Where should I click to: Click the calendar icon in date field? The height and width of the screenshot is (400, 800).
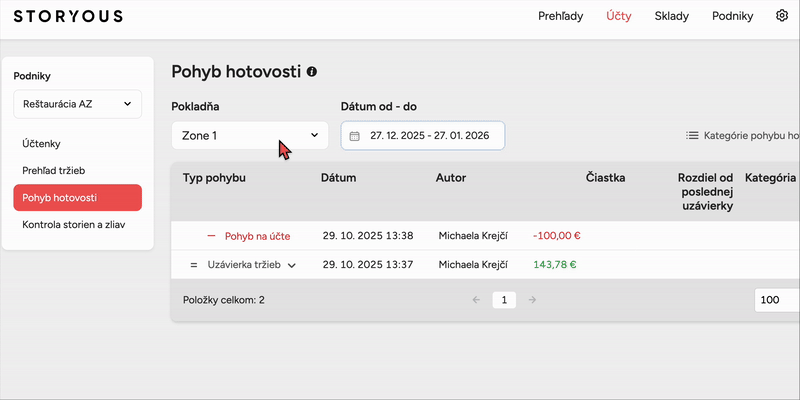coord(354,135)
